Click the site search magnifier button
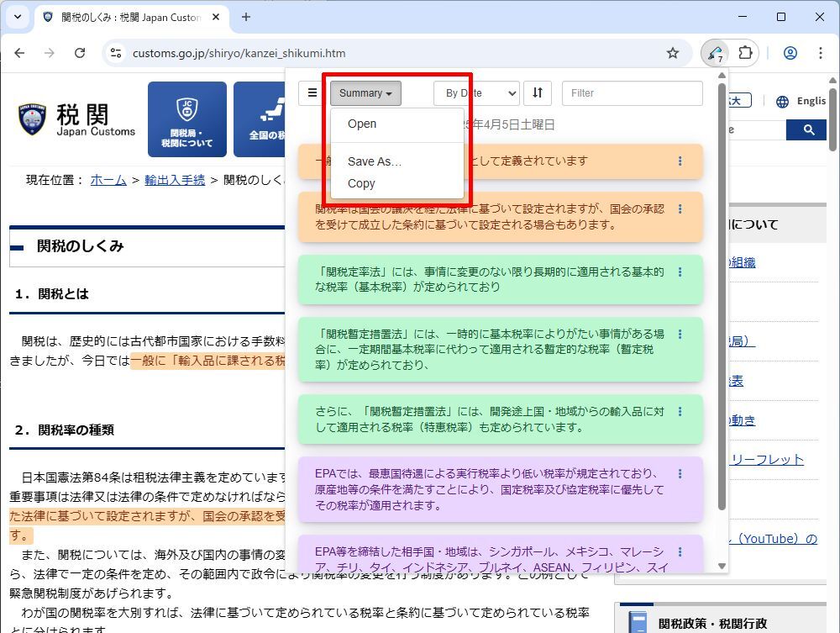This screenshot has height=633, width=840. click(808, 129)
